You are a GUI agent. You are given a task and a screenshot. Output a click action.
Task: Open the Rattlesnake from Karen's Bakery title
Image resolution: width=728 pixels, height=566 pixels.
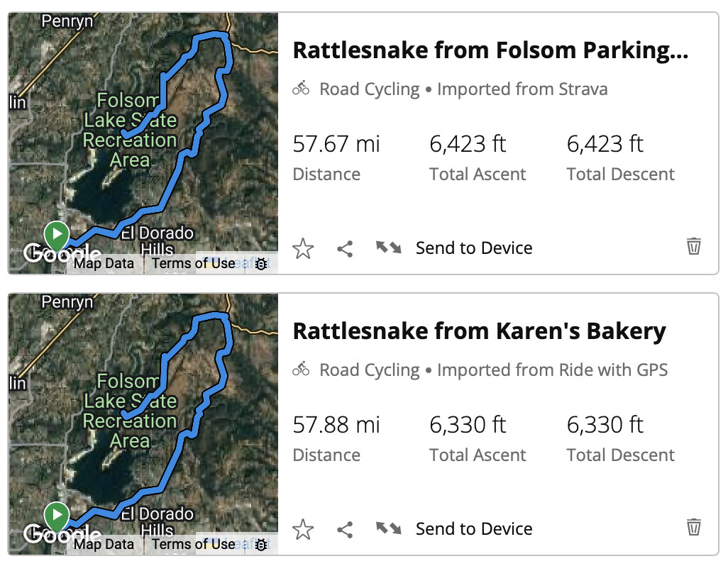click(x=479, y=331)
